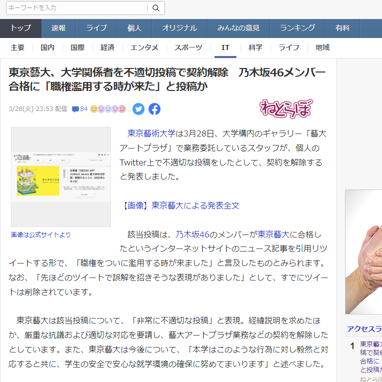Screen dimensions: 382x382
Task: Select the 経済 category
Action: pos(108,48)
